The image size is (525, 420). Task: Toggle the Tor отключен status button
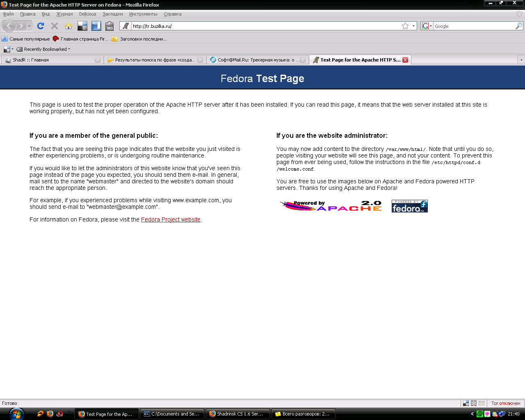pyautogui.click(x=506, y=403)
